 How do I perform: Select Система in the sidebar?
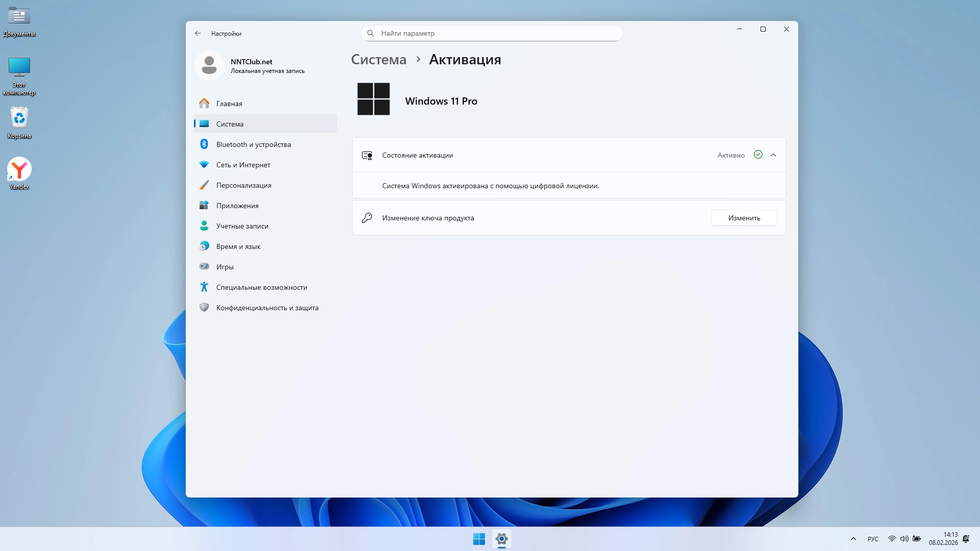pyautogui.click(x=230, y=124)
